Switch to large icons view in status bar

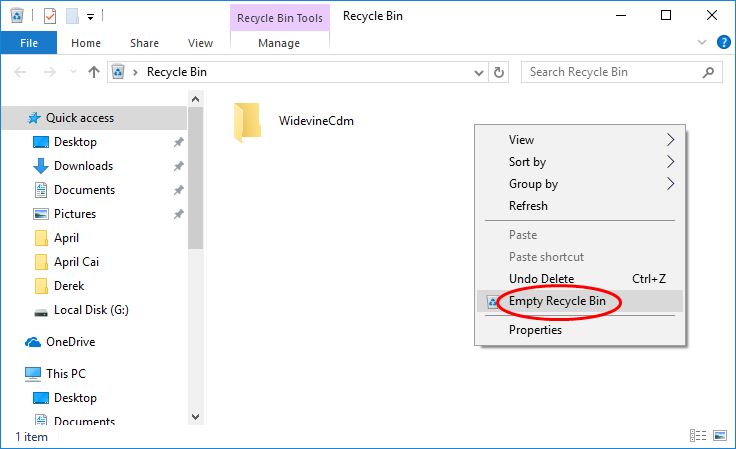pyautogui.click(x=718, y=436)
